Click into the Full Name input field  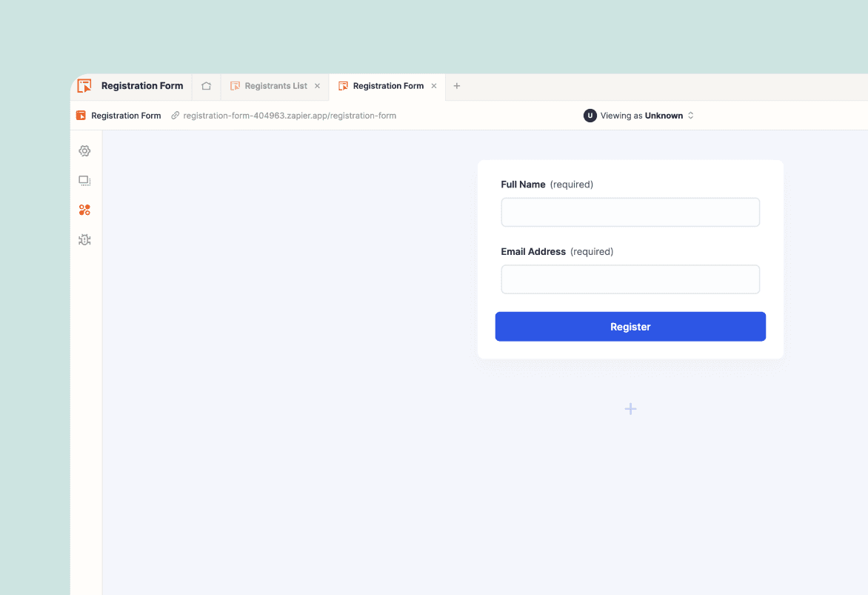coord(630,212)
